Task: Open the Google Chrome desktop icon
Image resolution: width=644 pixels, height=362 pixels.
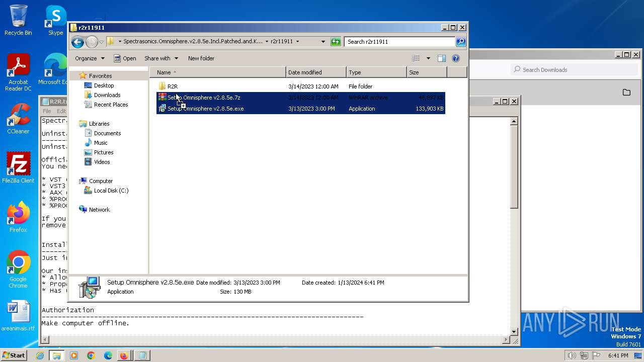Action: [x=18, y=269]
